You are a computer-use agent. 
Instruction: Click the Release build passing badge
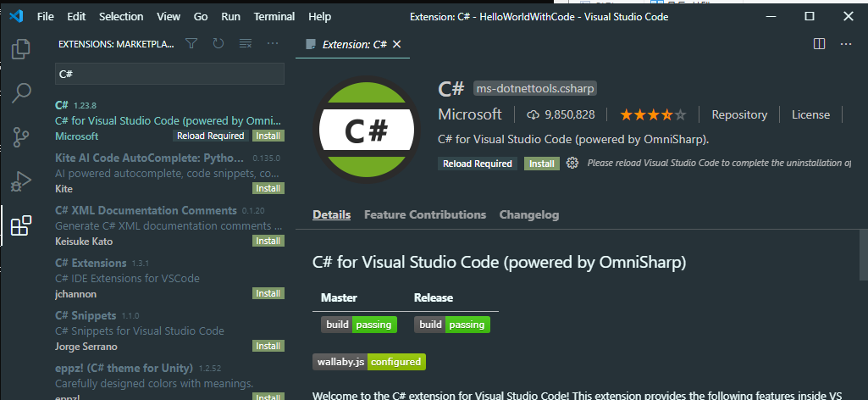tap(452, 325)
